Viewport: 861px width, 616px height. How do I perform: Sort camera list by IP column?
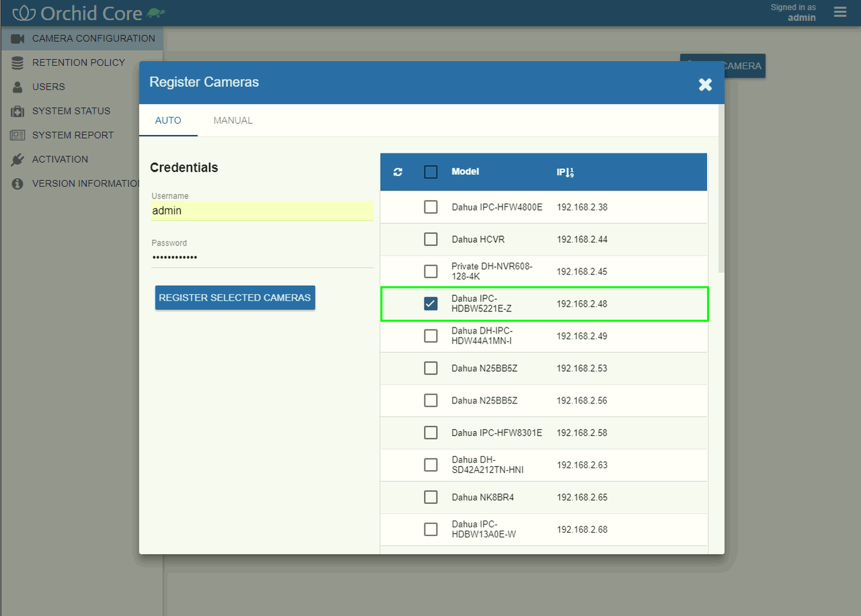[564, 172]
